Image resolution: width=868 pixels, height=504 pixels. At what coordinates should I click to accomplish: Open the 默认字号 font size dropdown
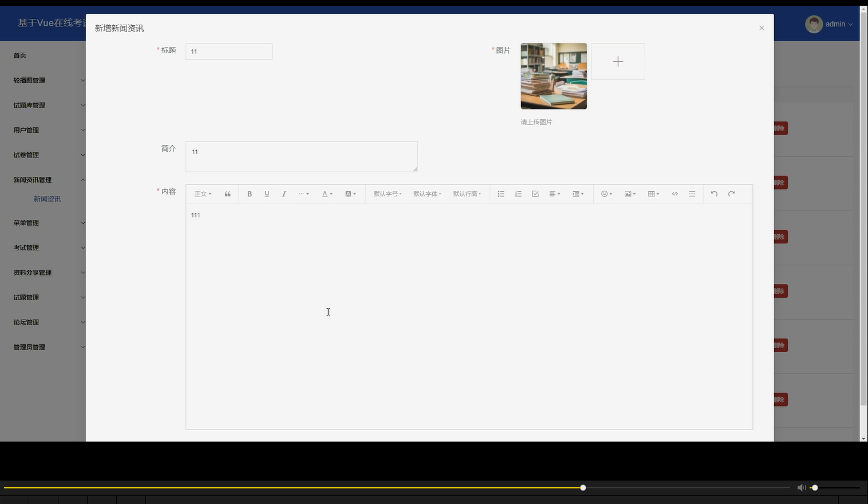(x=388, y=194)
